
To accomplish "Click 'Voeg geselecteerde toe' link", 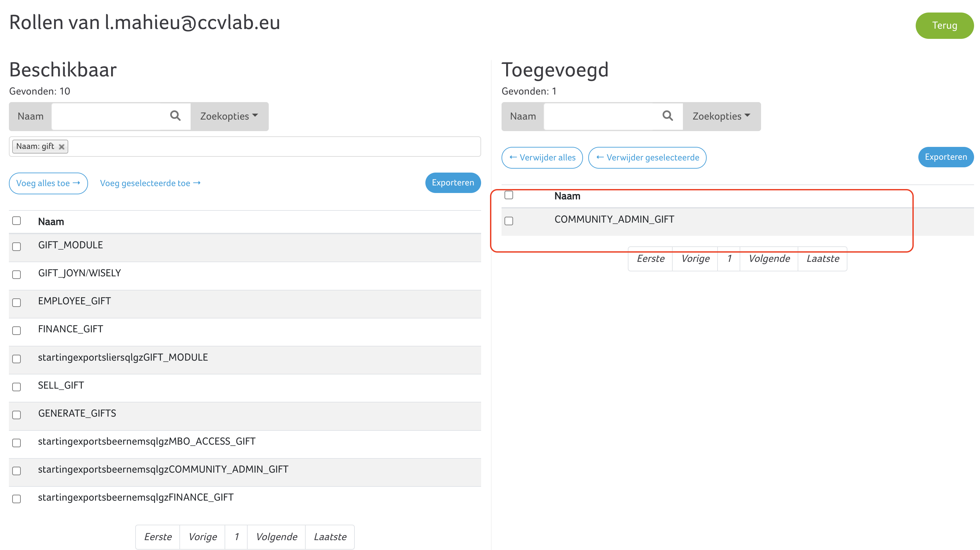I will click(150, 183).
